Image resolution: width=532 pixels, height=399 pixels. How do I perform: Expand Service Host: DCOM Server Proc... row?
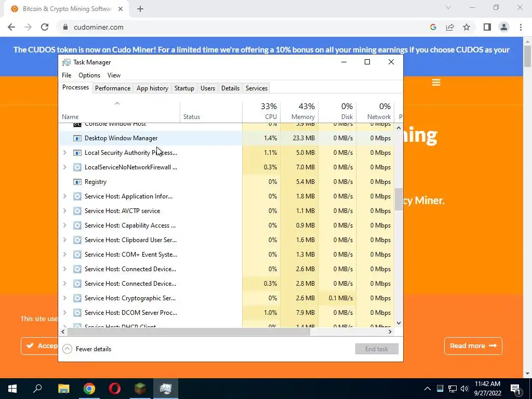[65, 313]
